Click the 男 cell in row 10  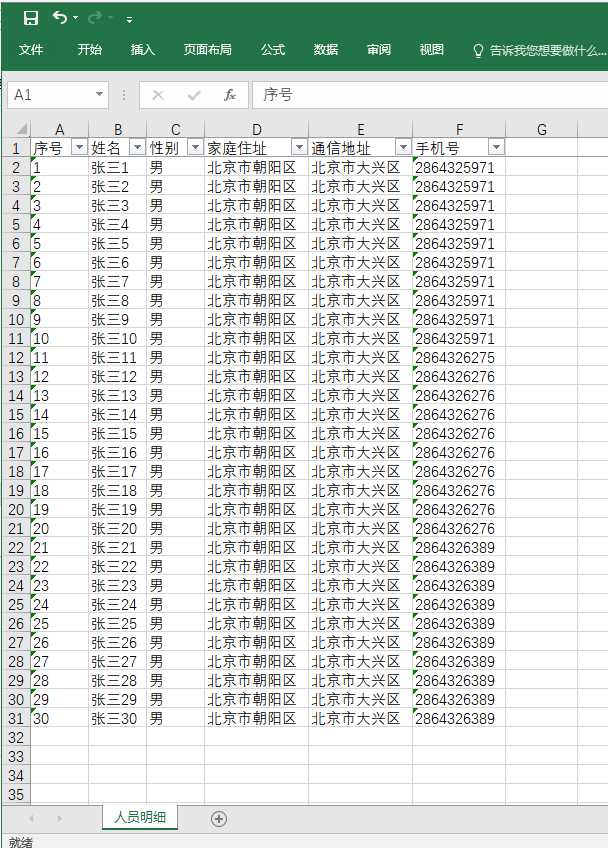click(175, 320)
